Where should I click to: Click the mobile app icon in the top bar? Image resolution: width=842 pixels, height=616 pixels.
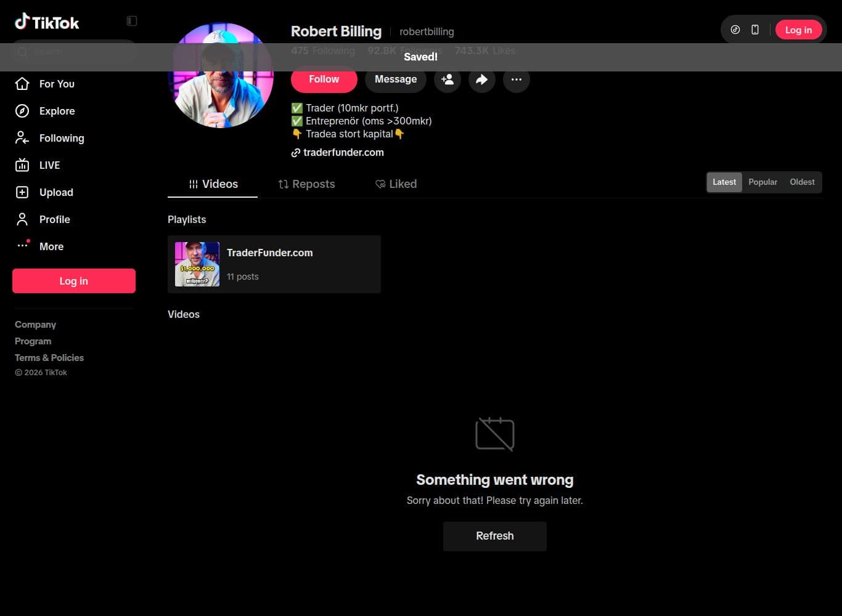(755, 30)
